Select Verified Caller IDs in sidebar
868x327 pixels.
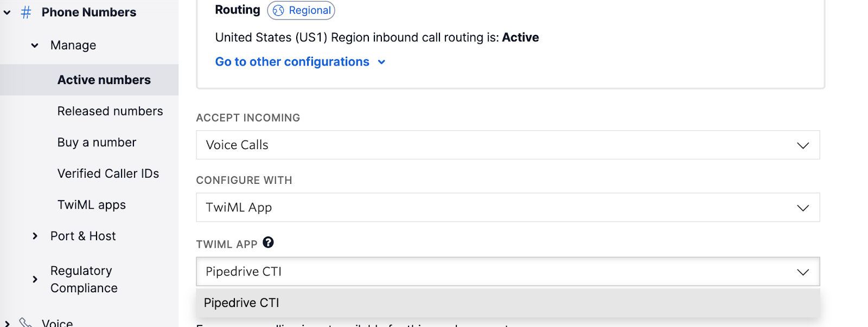pos(108,174)
